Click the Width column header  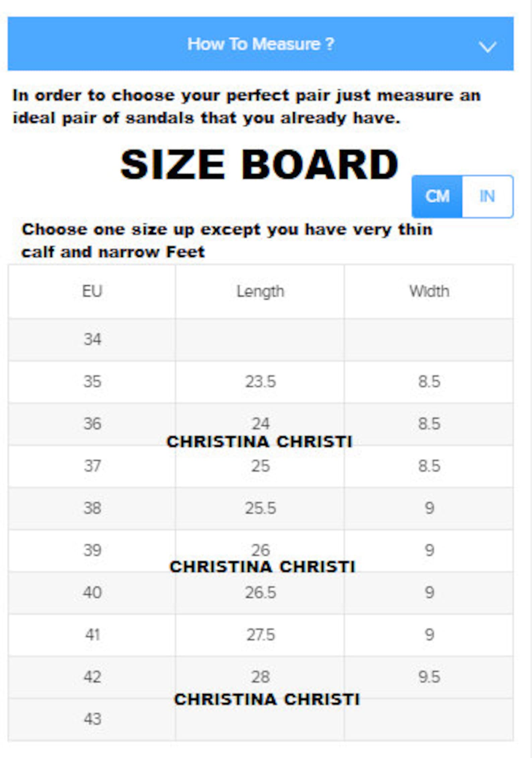coord(429,291)
